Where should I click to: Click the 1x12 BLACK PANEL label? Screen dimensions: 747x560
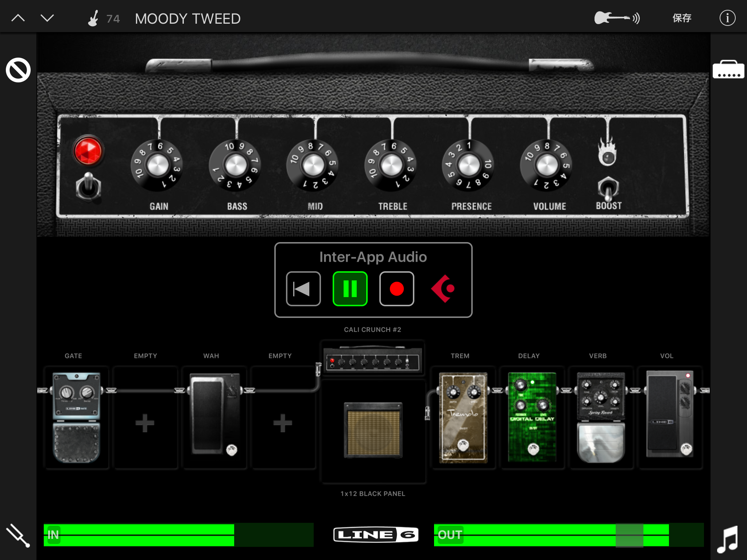click(373, 494)
